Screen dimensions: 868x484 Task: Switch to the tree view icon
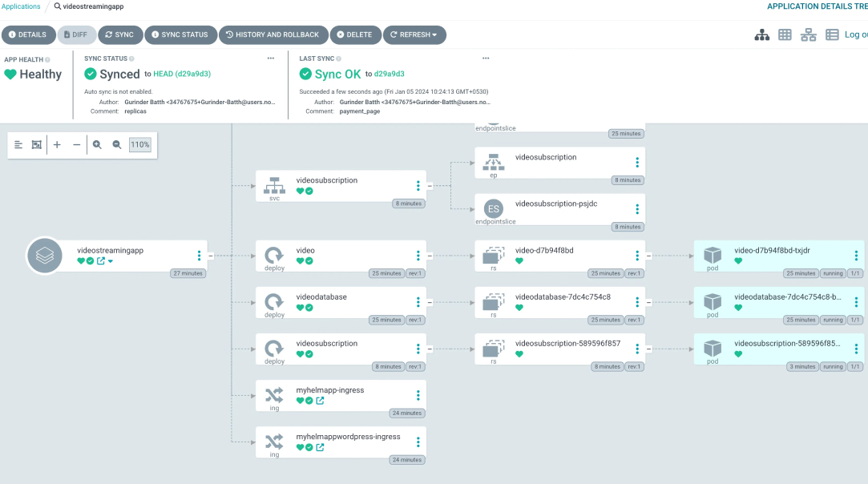click(762, 35)
